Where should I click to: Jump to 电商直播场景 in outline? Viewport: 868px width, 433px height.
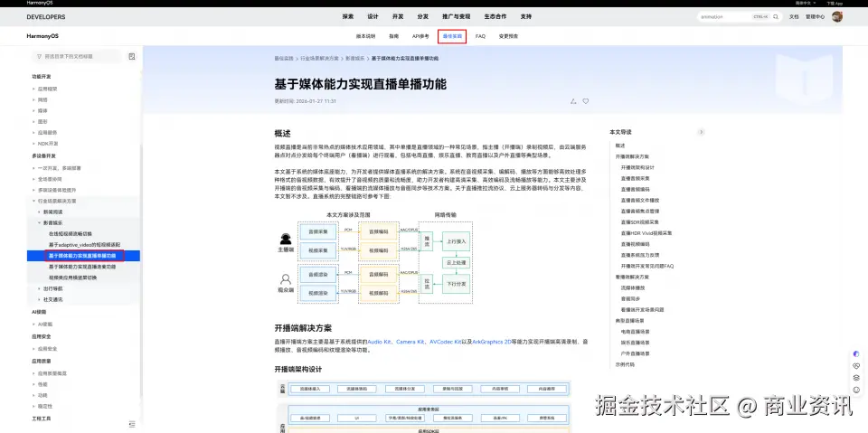click(636, 332)
